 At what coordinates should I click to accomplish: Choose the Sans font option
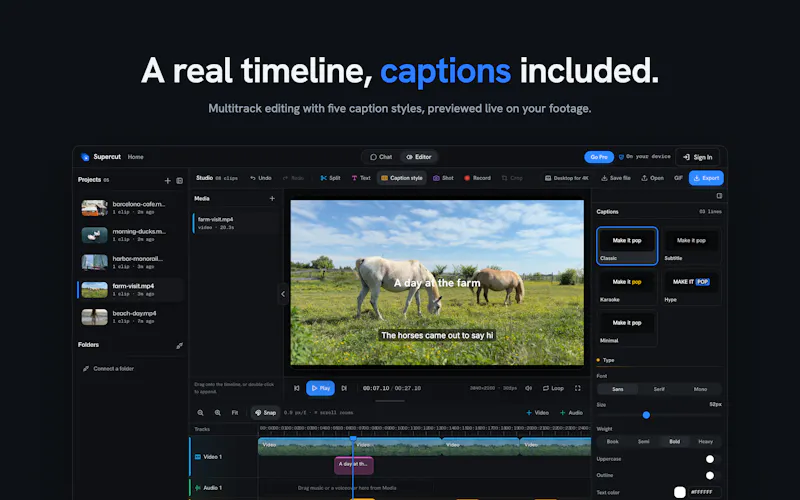(x=618, y=389)
